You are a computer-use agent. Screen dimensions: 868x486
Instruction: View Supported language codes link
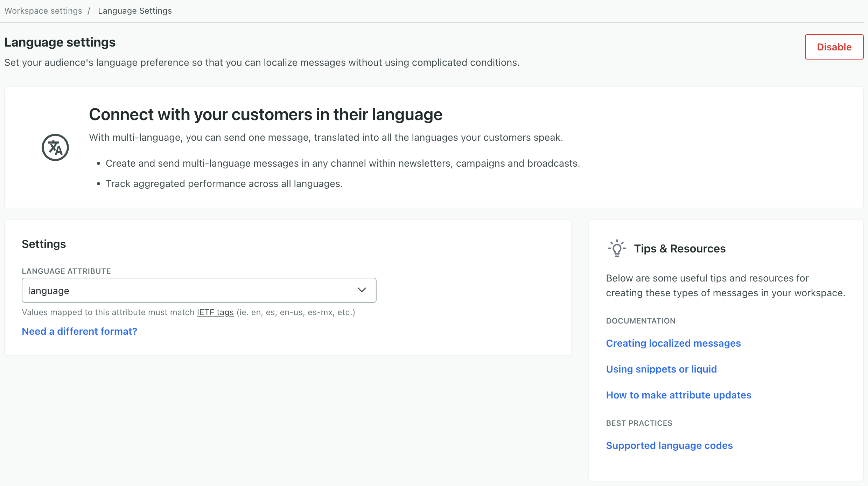click(x=669, y=445)
